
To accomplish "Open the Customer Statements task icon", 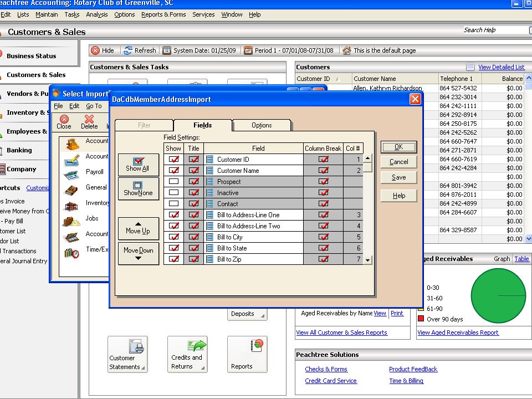I will 127,355.
